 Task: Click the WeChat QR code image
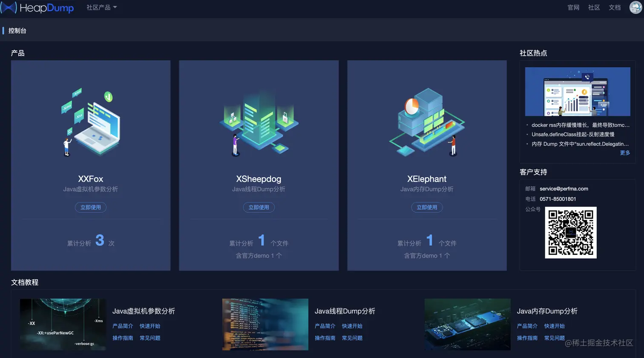point(571,233)
